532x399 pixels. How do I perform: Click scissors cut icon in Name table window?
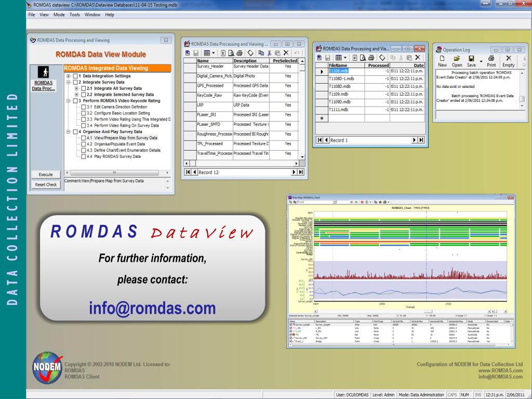point(270,53)
